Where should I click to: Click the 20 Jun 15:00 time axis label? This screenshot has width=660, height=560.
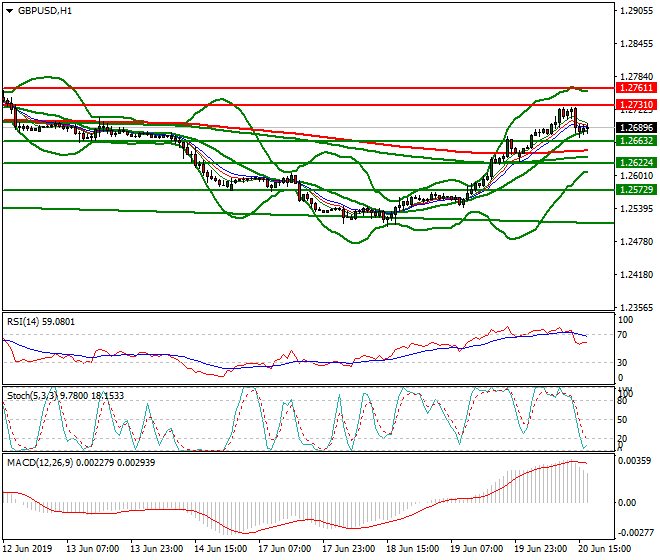coord(604,549)
